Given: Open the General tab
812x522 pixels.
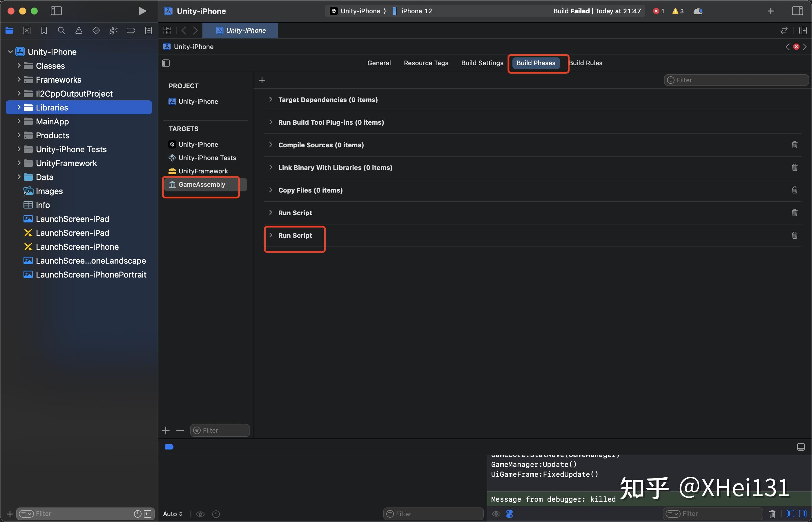Looking at the screenshot, I should coord(379,63).
